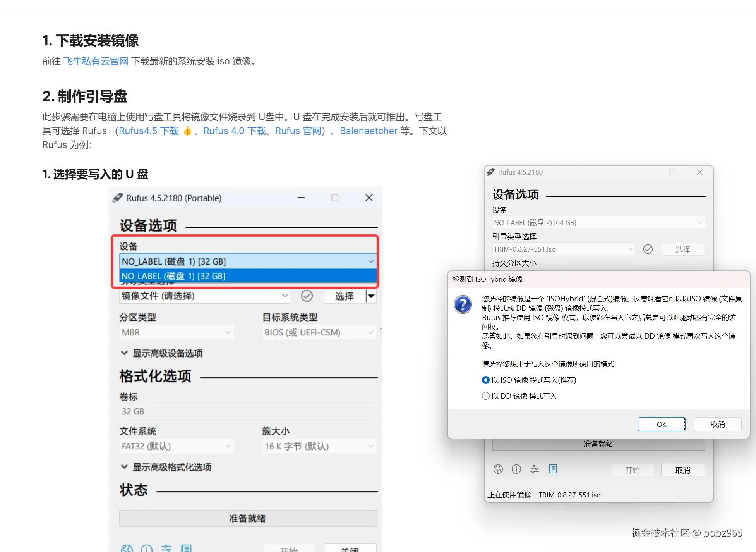756x552 pixels.
Task: Open the Balenaetcher link
Action: [x=369, y=131]
